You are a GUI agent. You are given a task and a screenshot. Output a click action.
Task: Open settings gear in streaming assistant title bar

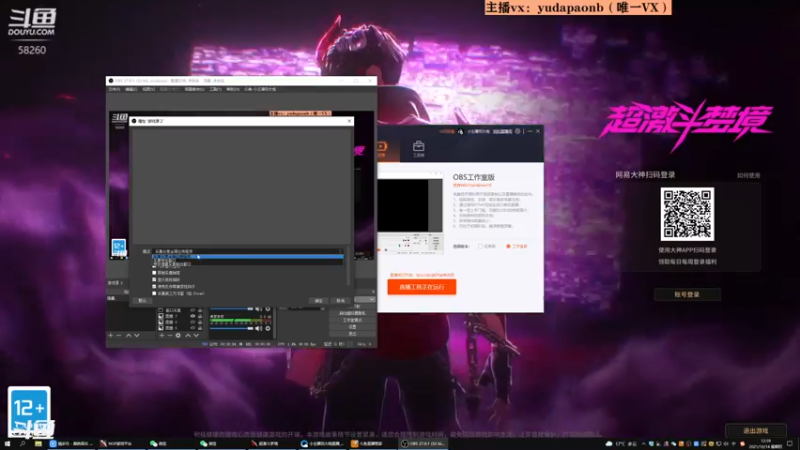point(518,131)
